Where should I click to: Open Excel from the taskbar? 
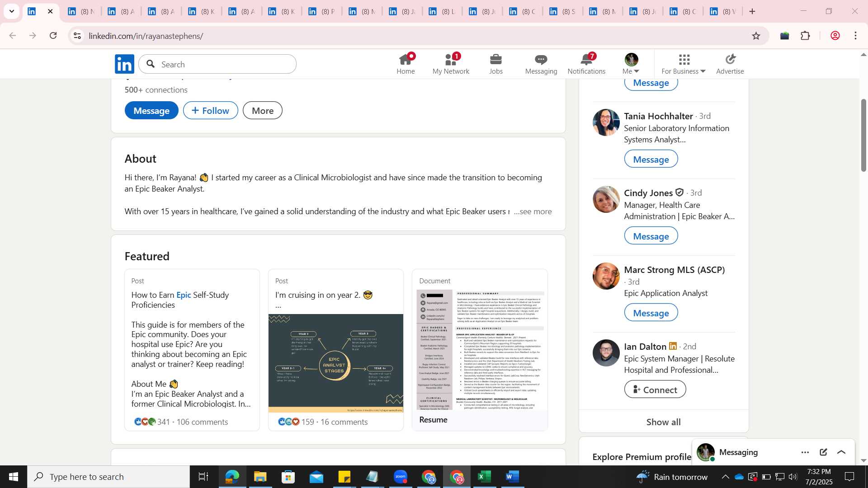[x=485, y=477]
